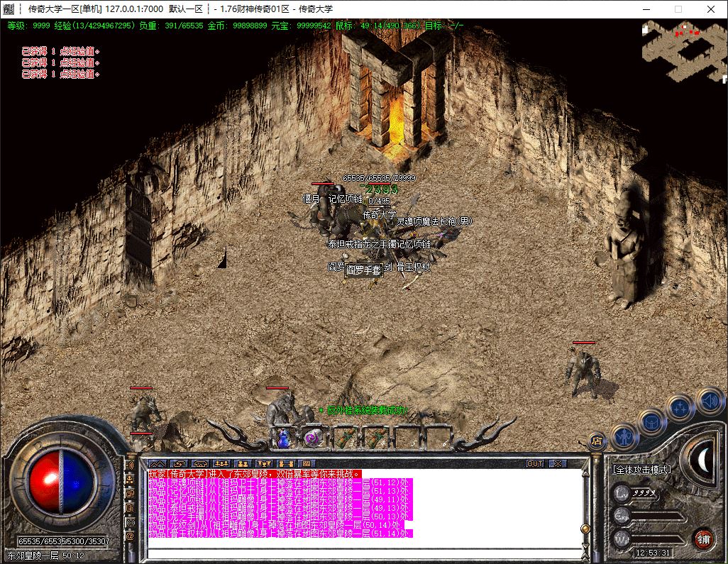Click the 东郊皇陵一层 50:12 location text
The image size is (728, 564).
click(45, 555)
